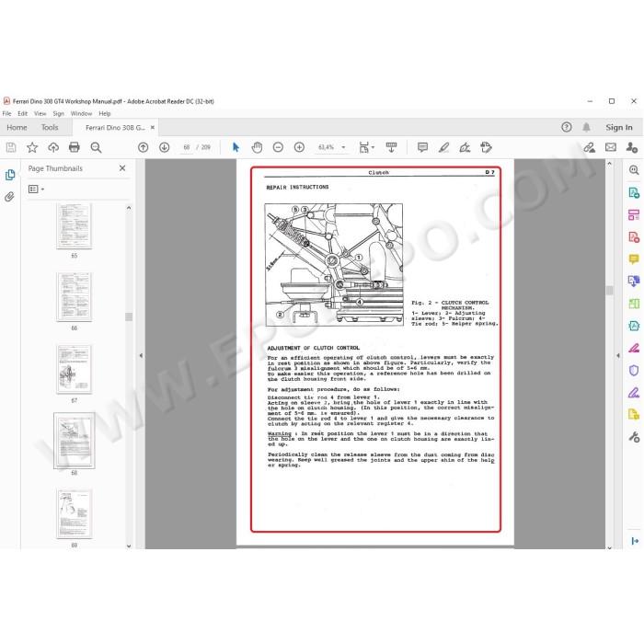Go to the next page
This screenshot has height=644, width=644.
tap(165, 147)
